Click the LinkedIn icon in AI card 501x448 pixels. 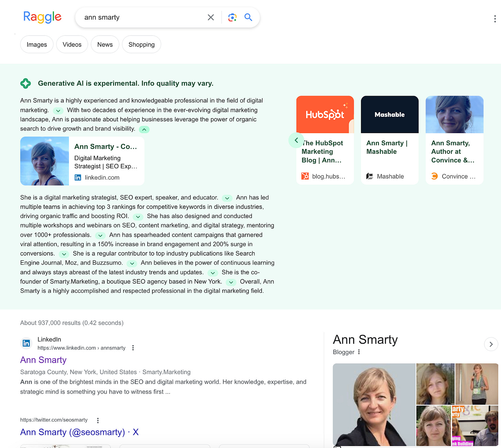point(78,178)
